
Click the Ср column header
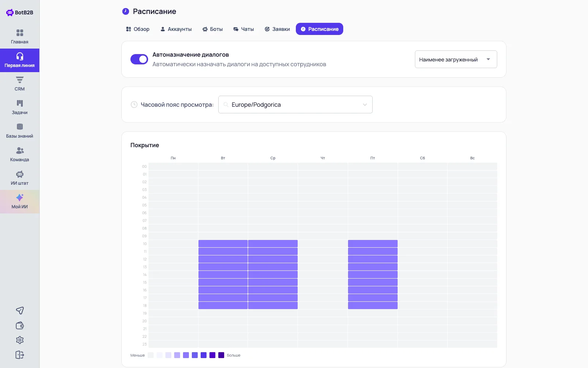[273, 158]
